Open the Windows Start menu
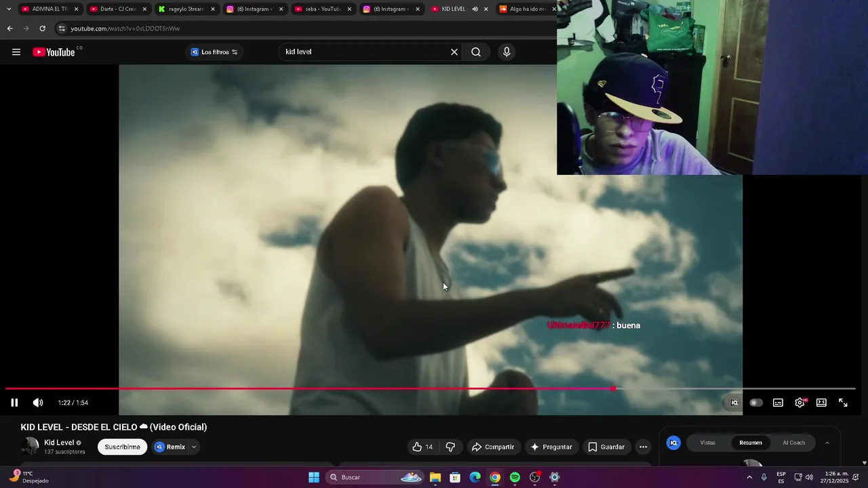868x488 pixels. [x=314, y=477]
